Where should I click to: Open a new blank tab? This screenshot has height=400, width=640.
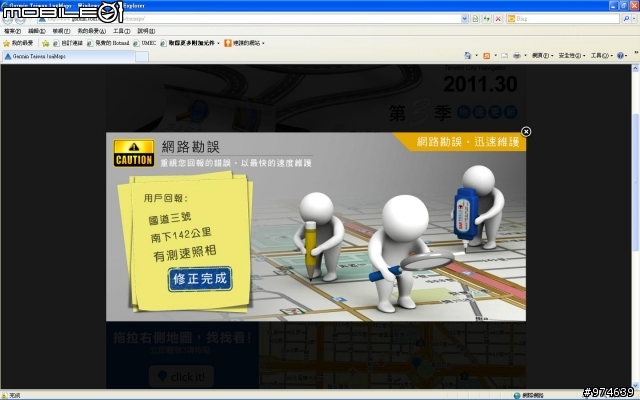point(142,57)
